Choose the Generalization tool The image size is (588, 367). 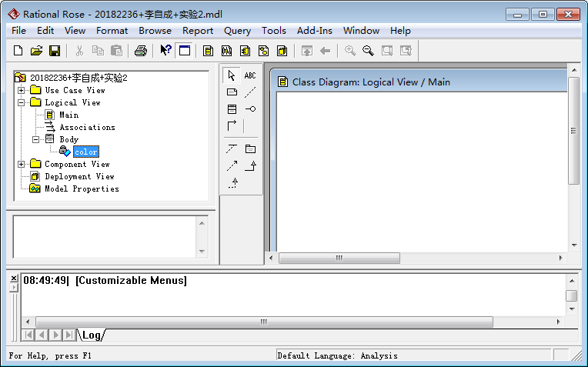(x=250, y=165)
